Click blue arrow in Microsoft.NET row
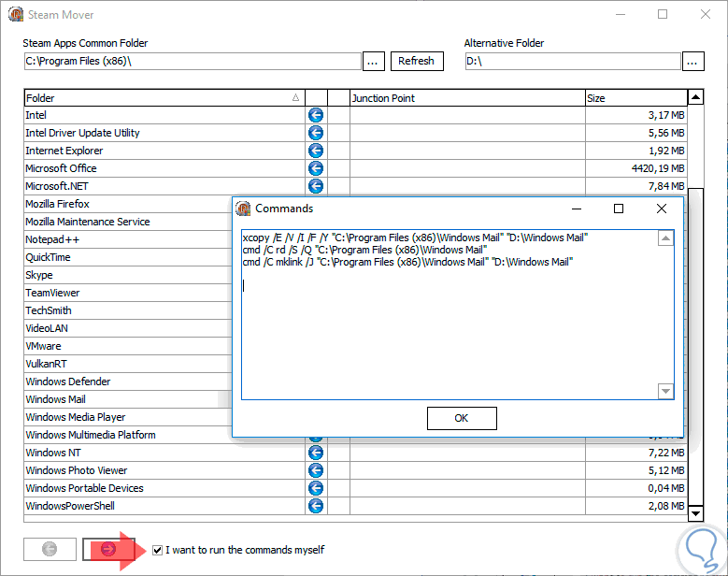728x576 pixels. (316, 186)
